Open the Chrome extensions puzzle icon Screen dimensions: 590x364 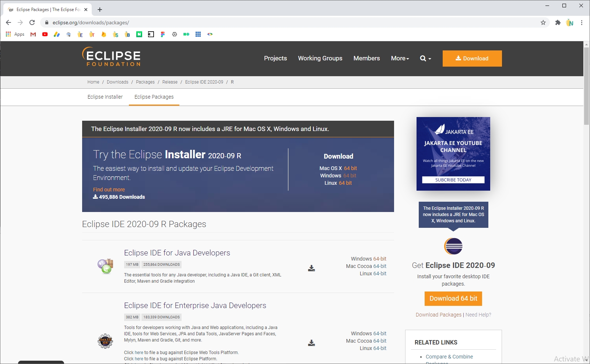pos(558,22)
